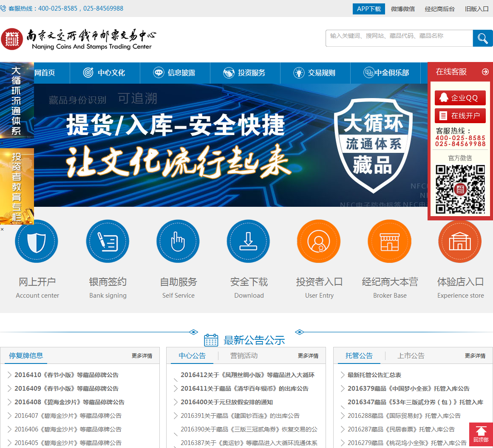
Task: Switch to the 上市公告 tab
Action: pyautogui.click(x=411, y=356)
